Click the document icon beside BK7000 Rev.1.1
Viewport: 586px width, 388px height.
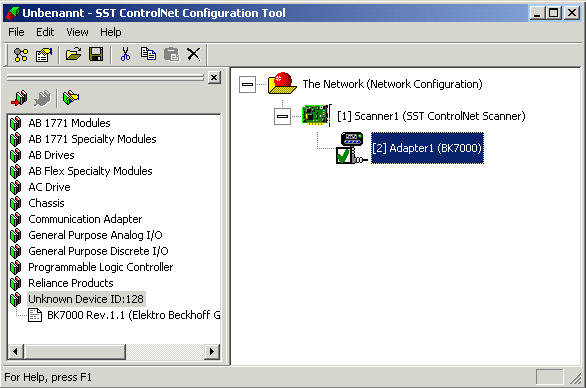point(35,315)
